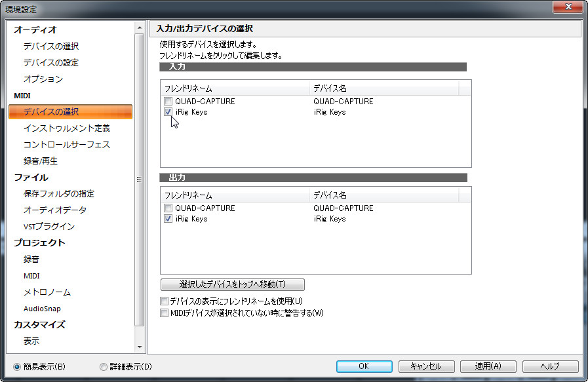Click the sidebar scrollbar thumb
The image size is (588, 382).
[x=140, y=180]
